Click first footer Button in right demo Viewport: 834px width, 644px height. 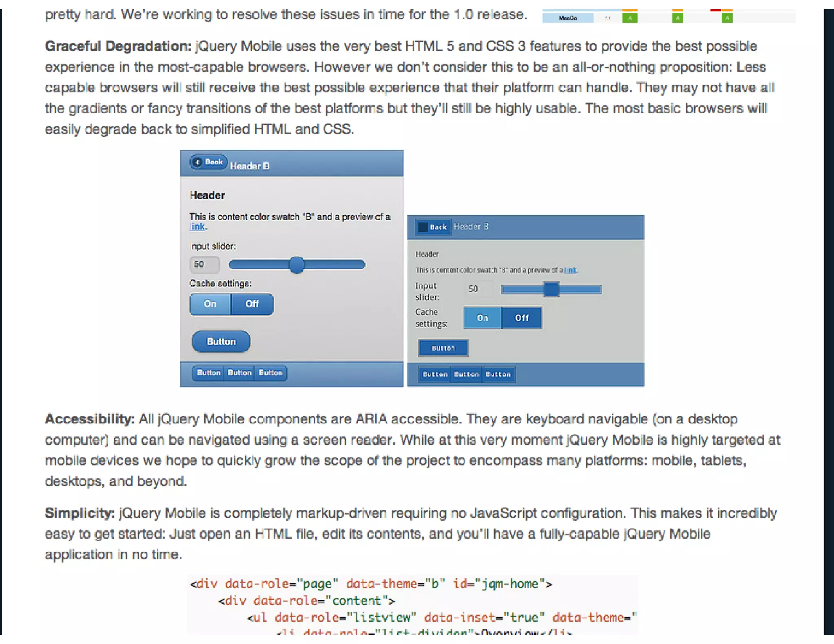tap(435, 375)
